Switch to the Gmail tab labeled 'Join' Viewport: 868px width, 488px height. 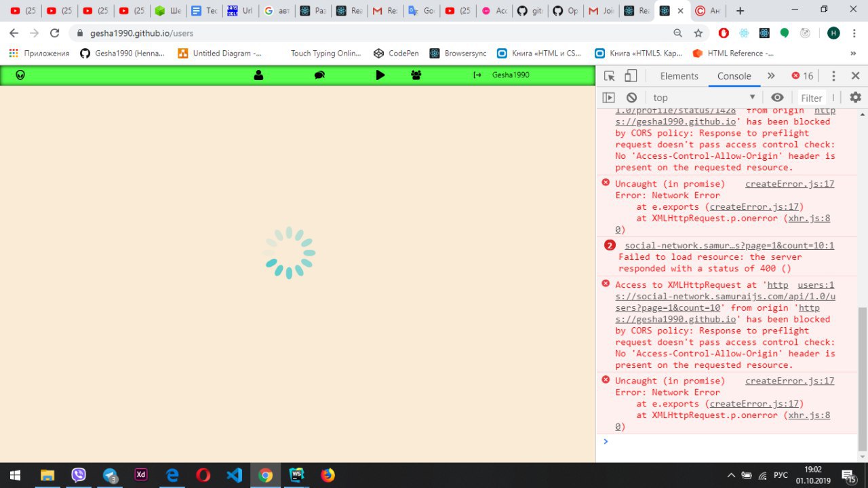pyautogui.click(x=601, y=11)
